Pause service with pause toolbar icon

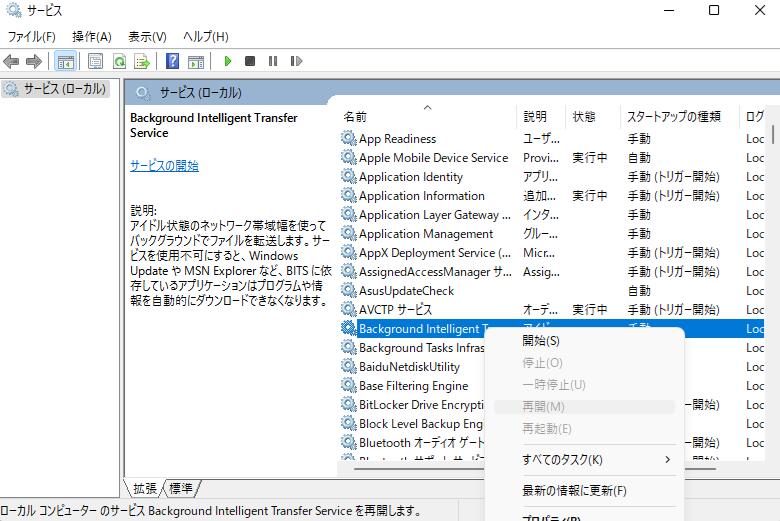[273, 61]
